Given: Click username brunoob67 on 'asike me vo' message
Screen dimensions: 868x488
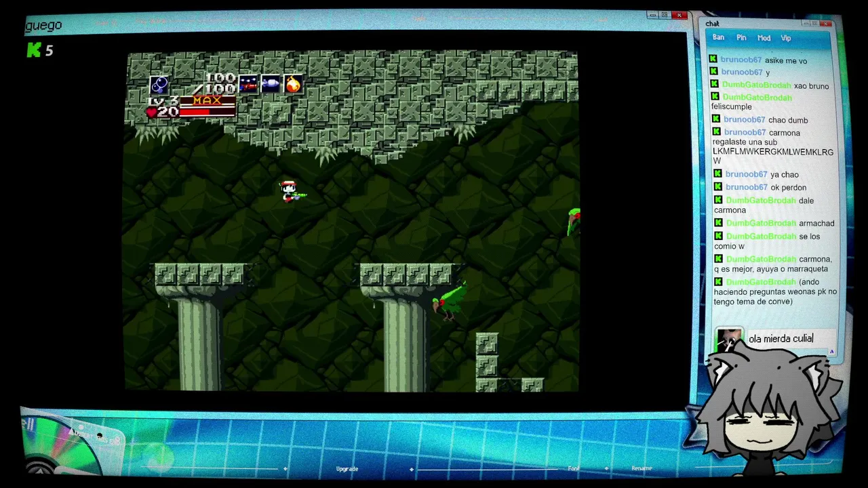Looking at the screenshot, I should (742, 60).
